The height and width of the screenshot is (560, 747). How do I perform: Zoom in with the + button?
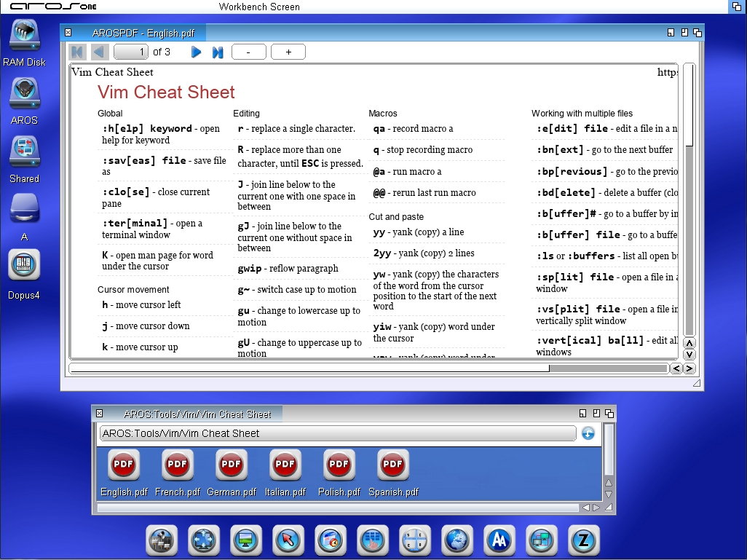click(289, 52)
